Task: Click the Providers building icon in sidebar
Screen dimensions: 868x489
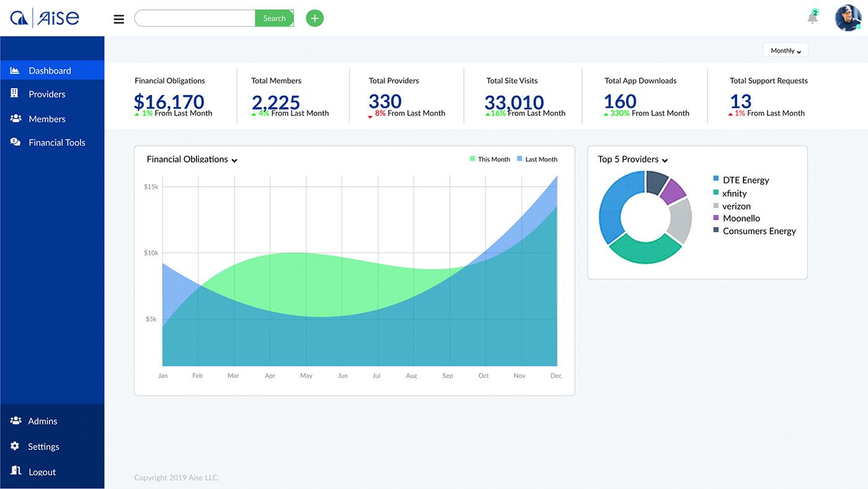Action: (15, 94)
